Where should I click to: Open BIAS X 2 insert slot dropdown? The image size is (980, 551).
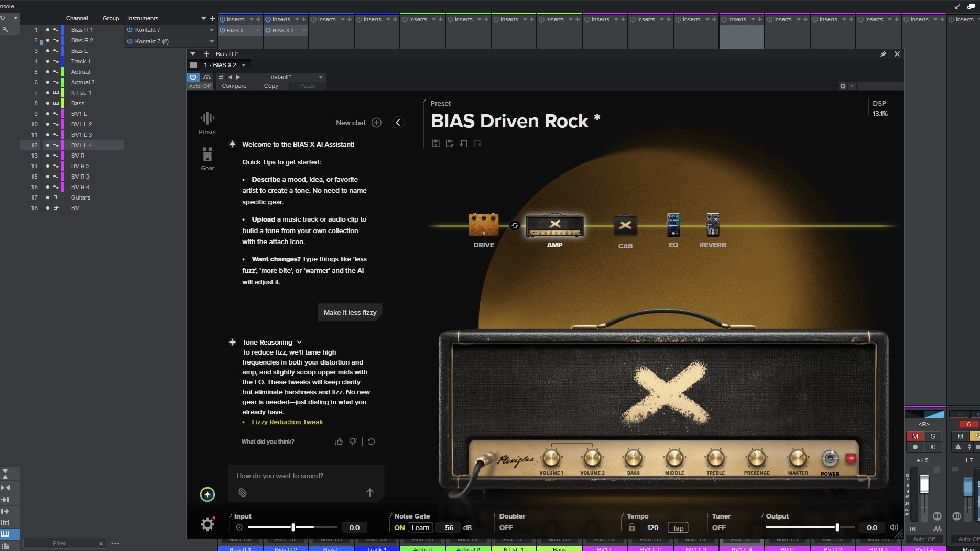(x=303, y=30)
